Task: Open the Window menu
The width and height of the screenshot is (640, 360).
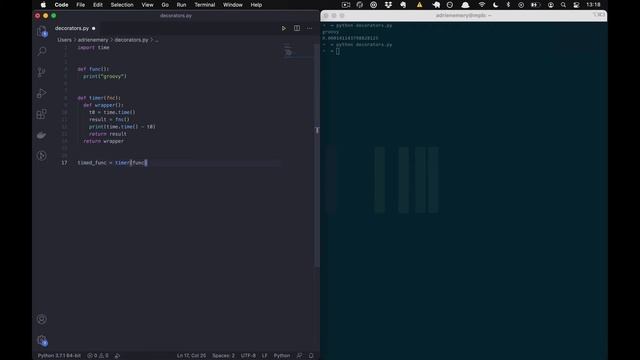Action: (233, 5)
